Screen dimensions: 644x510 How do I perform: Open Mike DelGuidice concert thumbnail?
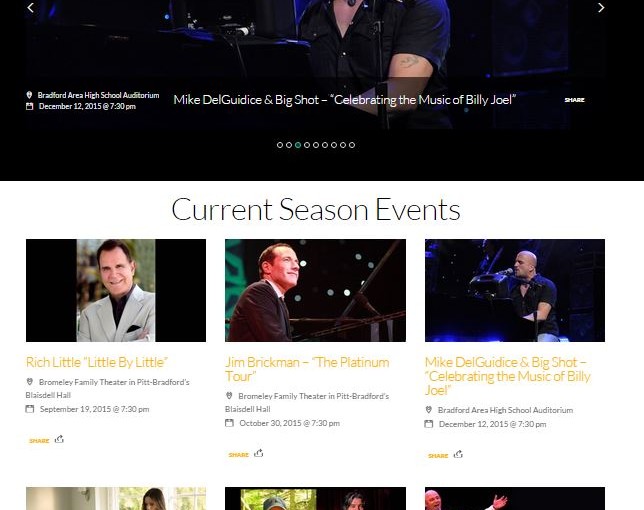(x=515, y=290)
